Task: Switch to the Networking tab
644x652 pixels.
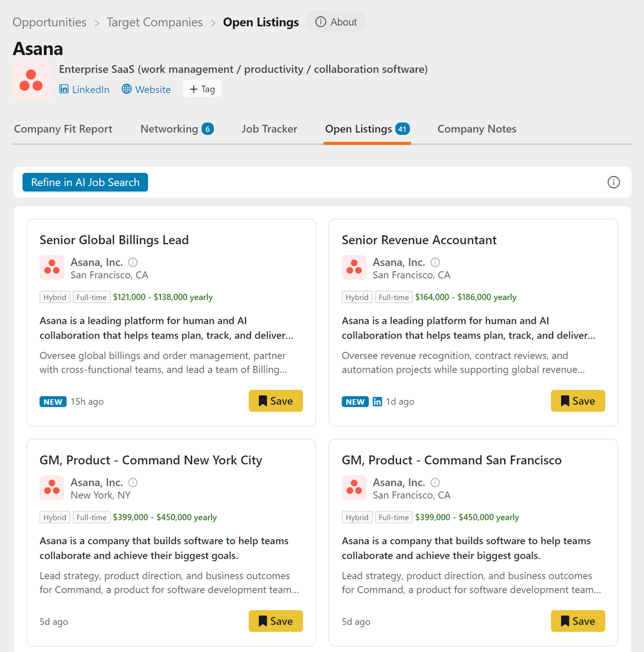Action: tap(177, 129)
